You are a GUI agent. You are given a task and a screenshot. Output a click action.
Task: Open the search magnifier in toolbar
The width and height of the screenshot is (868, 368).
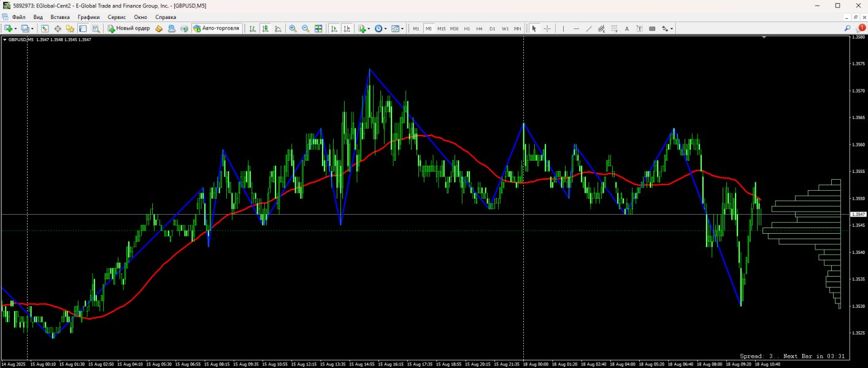click(847, 29)
